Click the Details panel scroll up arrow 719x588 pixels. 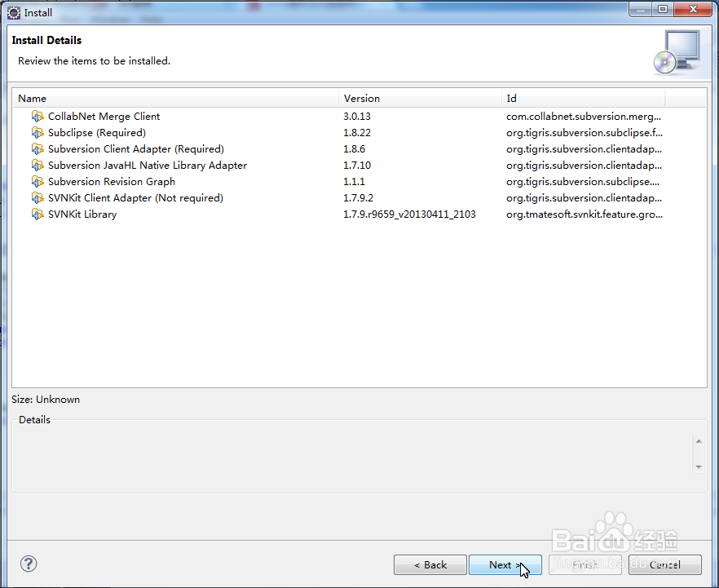tap(699, 441)
